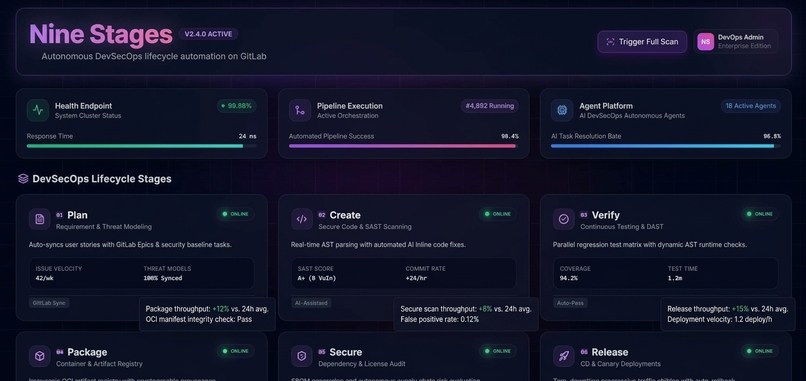Click the Pipeline Execution title
This screenshot has width=806, height=381.
[x=350, y=106]
